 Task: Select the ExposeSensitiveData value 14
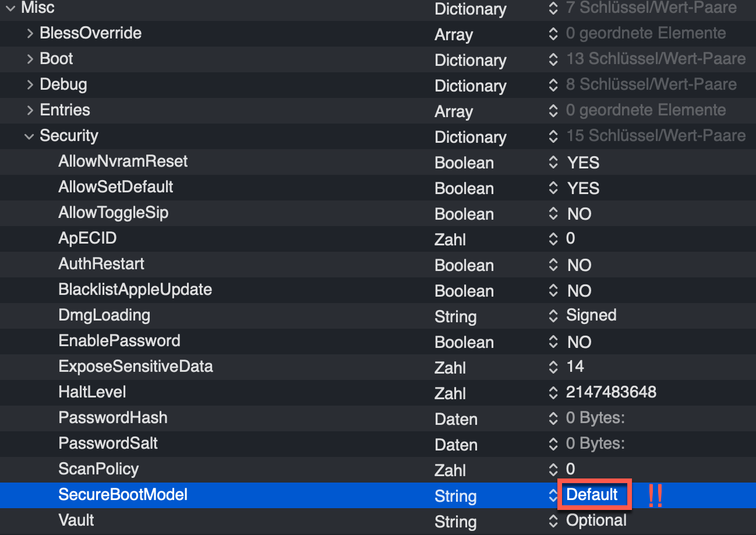tap(575, 367)
